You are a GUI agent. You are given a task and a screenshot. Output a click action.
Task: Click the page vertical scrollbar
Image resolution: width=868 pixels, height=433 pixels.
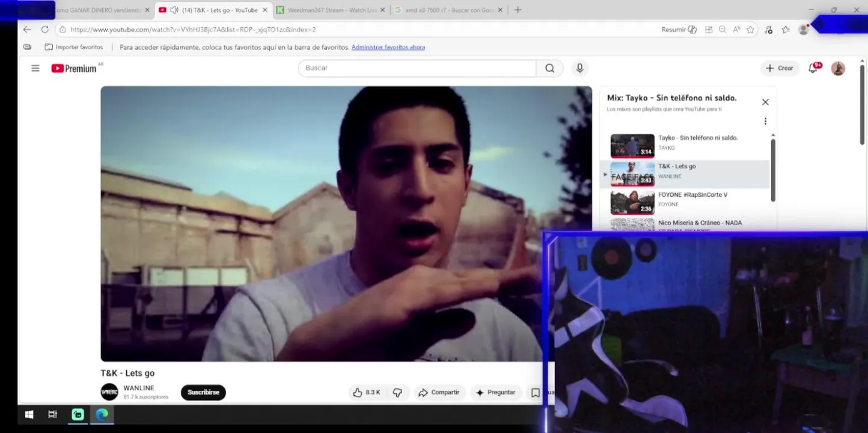point(861,103)
